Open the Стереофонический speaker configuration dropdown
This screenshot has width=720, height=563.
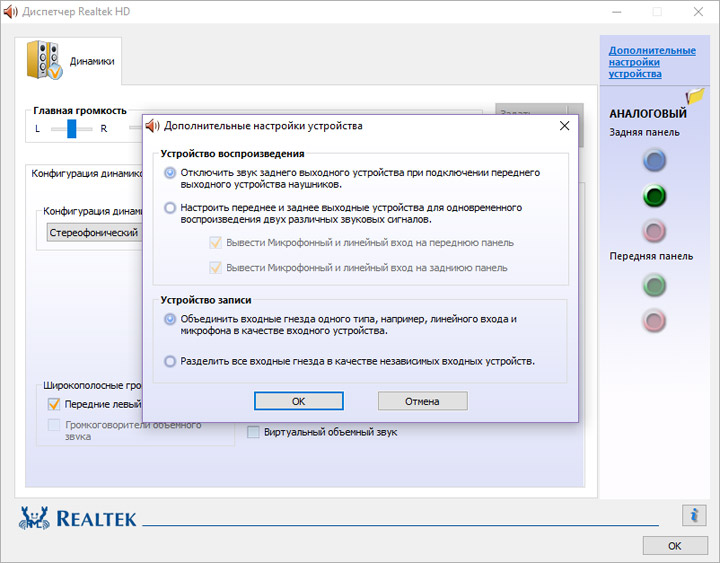pyautogui.click(x=94, y=233)
